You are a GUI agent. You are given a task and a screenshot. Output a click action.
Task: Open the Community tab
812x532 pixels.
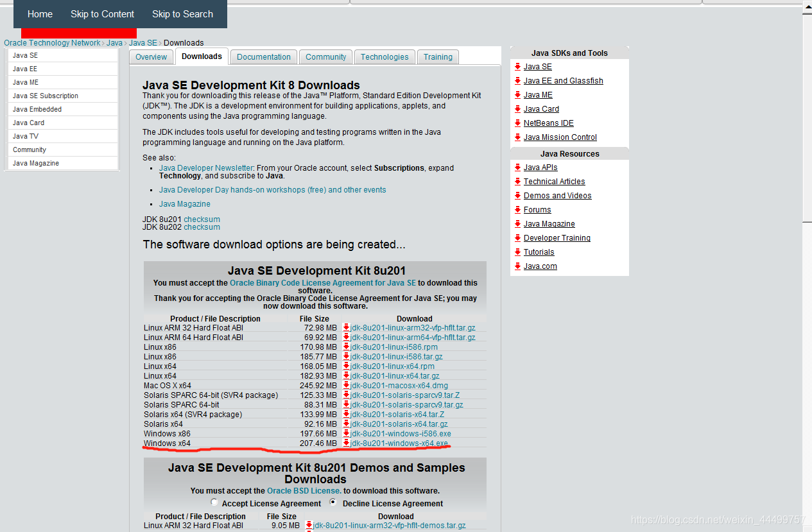pos(326,57)
